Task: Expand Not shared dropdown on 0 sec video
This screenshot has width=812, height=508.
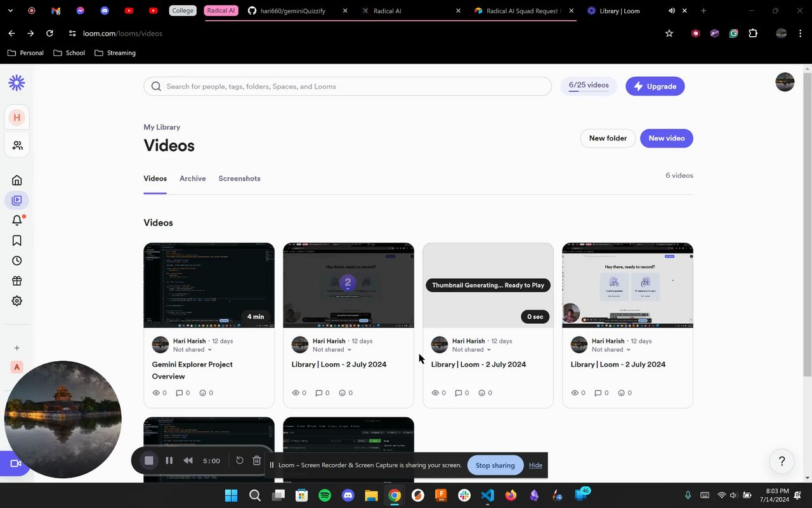Action: pyautogui.click(x=471, y=350)
